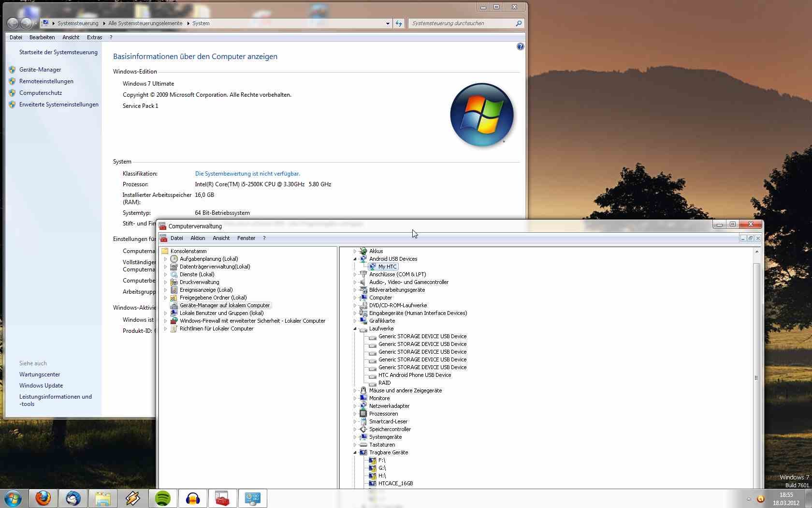Select HTC Android Phone USB Device drive icon
The width and height of the screenshot is (812, 508).
373,375
